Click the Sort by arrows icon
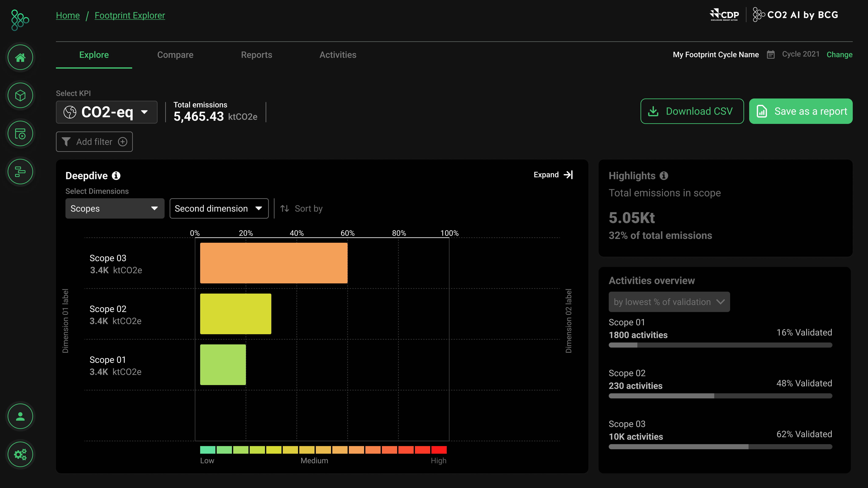The width and height of the screenshot is (868, 488). point(285,208)
